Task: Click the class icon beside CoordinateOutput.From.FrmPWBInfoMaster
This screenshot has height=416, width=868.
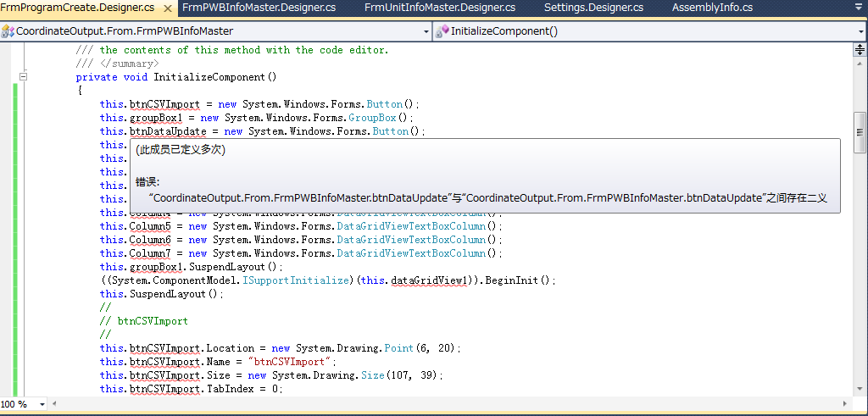Action: pos(8,31)
